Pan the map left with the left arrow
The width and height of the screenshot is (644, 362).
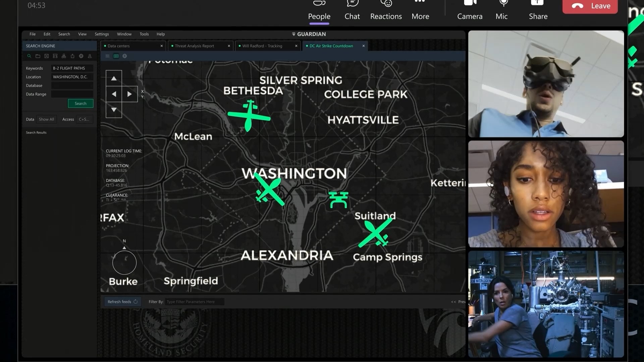[x=114, y=94]
